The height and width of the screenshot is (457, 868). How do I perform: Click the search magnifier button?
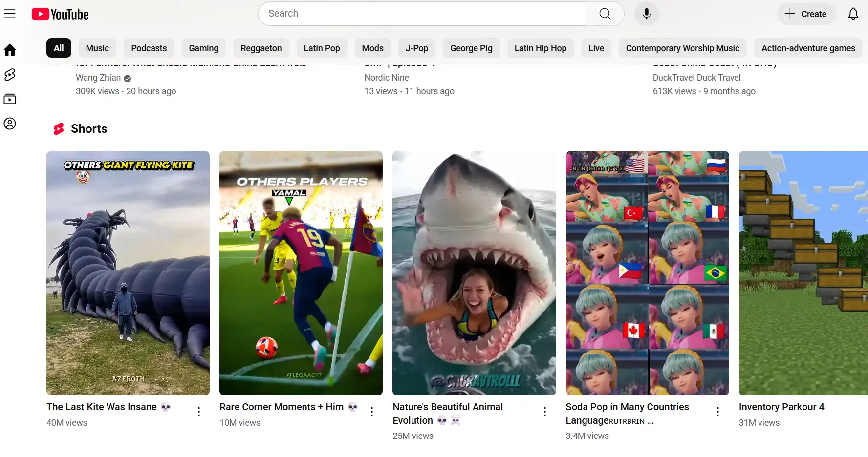click(x=605, y=14)
